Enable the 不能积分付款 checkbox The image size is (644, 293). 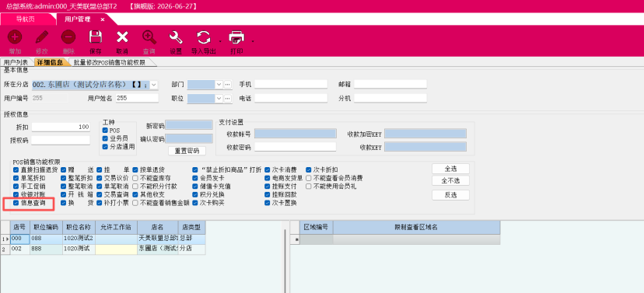[135, 187]
